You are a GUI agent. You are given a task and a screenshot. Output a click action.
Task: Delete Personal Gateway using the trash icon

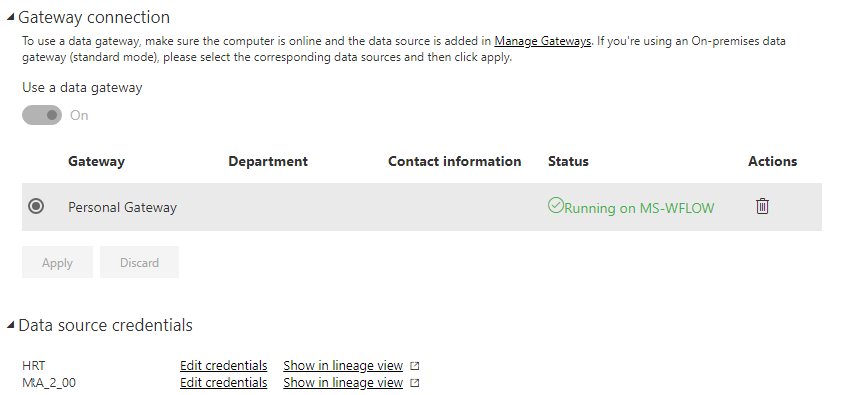[x=762, y=206]
